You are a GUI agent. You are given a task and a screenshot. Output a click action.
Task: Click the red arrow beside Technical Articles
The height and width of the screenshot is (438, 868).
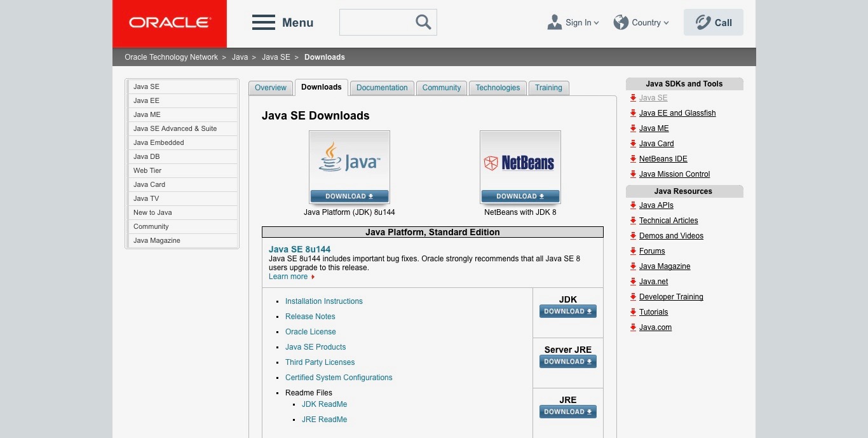pyautogui.click(x=633, y=221)
